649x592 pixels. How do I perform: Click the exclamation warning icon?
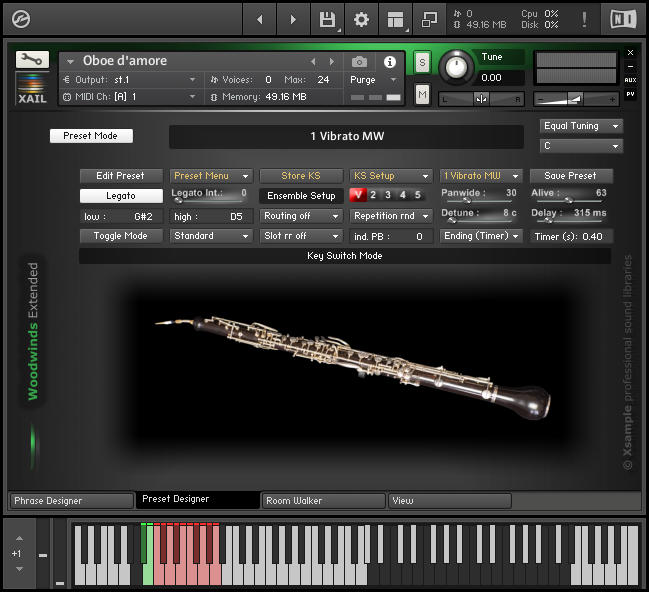point(584,19)
